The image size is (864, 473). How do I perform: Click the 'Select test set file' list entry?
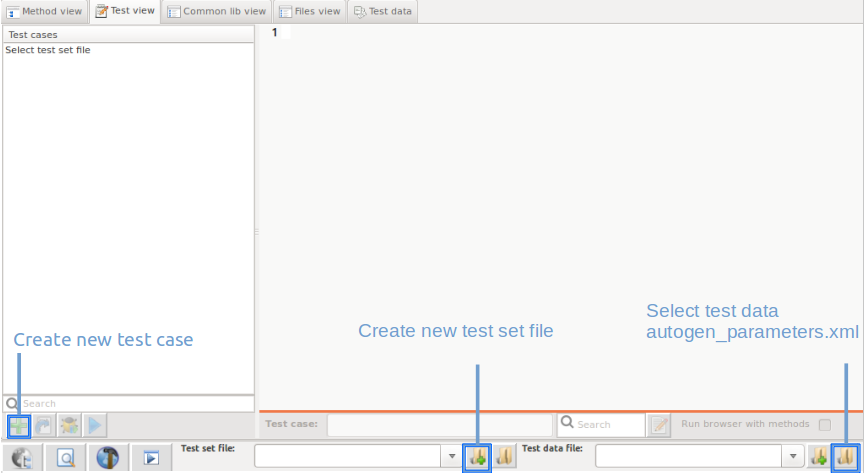tap(48, 50)
